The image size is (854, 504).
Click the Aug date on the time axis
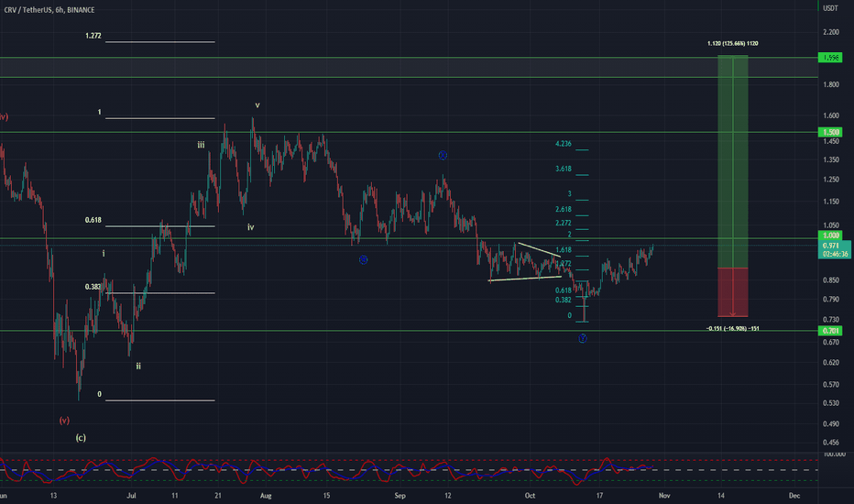(x=266, y=495)
